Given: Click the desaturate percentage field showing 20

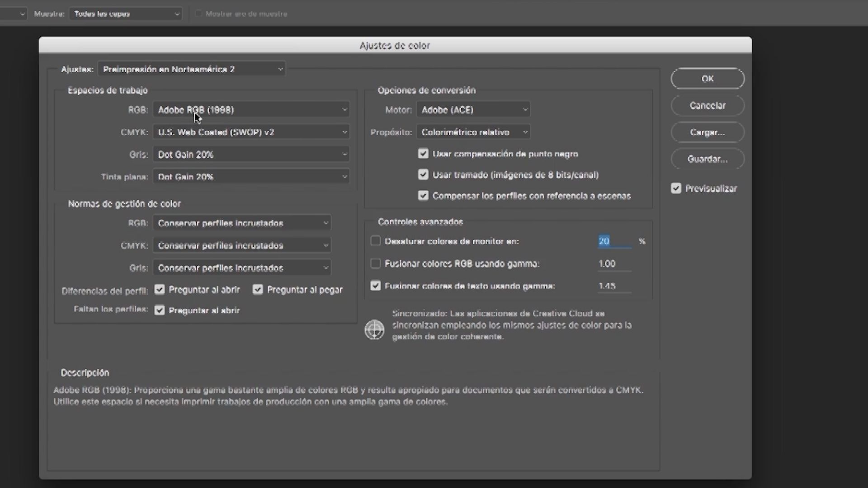Looking at the screenshot, I should click(x=614, y=241).
